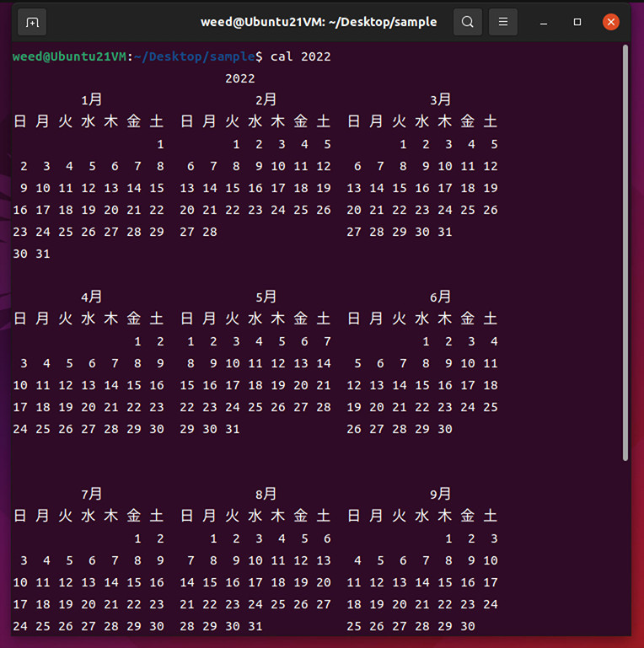Click the terminal vertical scrollbar
This screenshot has width=644, height=648.
(625, 253)
